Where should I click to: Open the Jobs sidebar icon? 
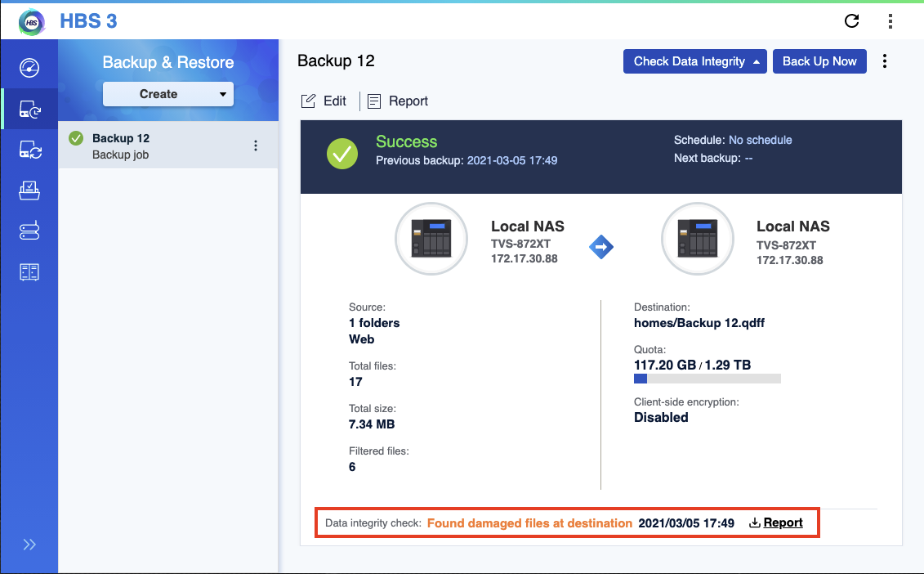point(29,191)
